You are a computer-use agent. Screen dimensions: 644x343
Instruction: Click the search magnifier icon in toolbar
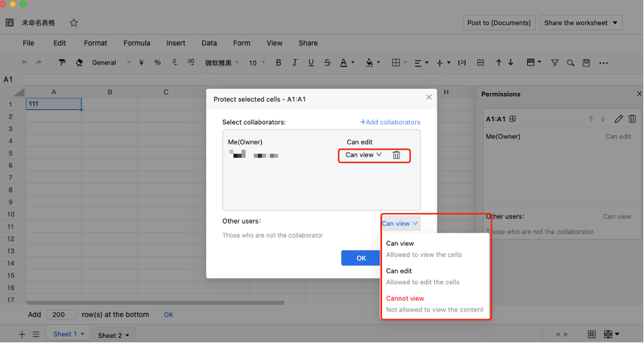[570, 63]
